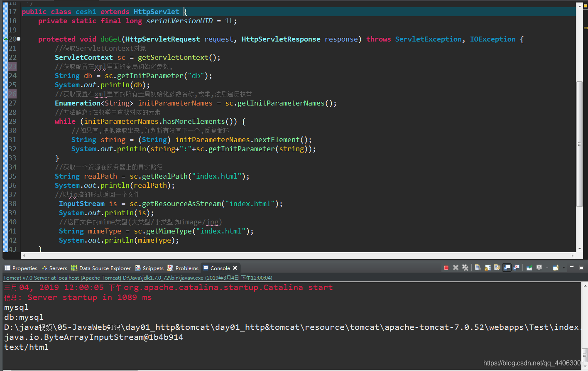Click 'getMimeType' call on line 41
Screen dimensions: 588x371
[x=169, y=231]
